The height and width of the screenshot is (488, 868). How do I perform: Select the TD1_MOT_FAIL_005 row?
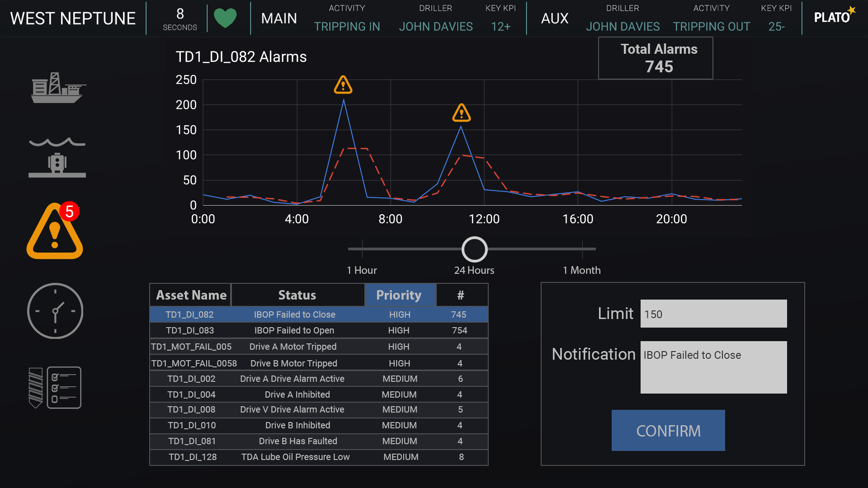tap(319, 347)
